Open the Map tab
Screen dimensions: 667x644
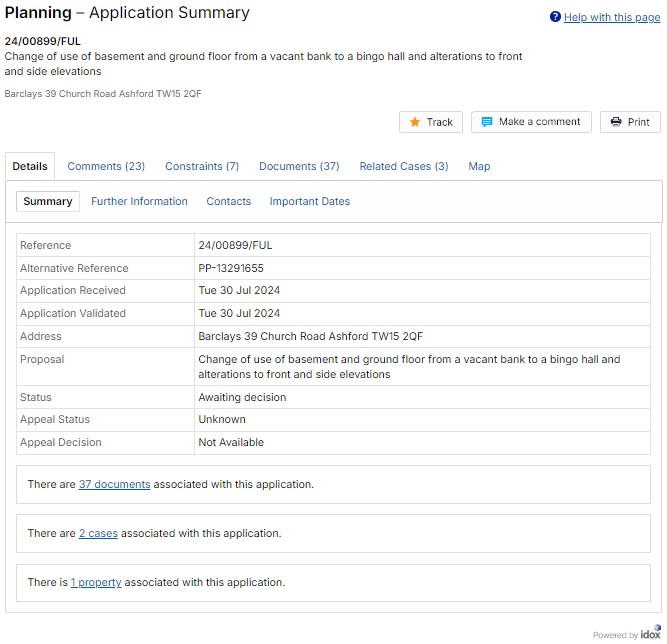click(x=479, y=166)
